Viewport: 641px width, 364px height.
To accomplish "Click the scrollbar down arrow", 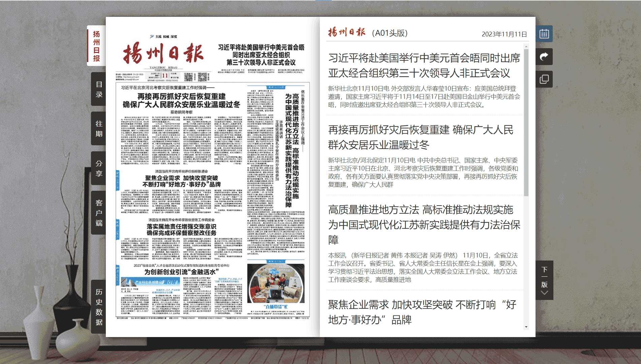I will tap(526, 327).
